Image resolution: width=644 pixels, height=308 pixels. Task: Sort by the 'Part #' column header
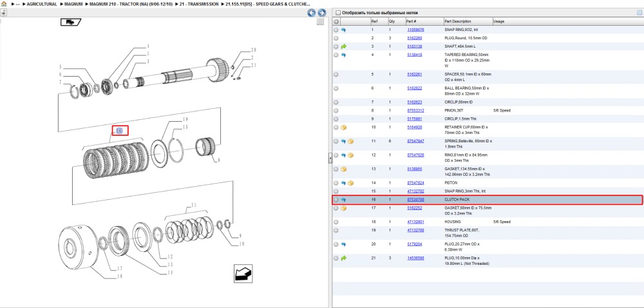coord(412,21)
